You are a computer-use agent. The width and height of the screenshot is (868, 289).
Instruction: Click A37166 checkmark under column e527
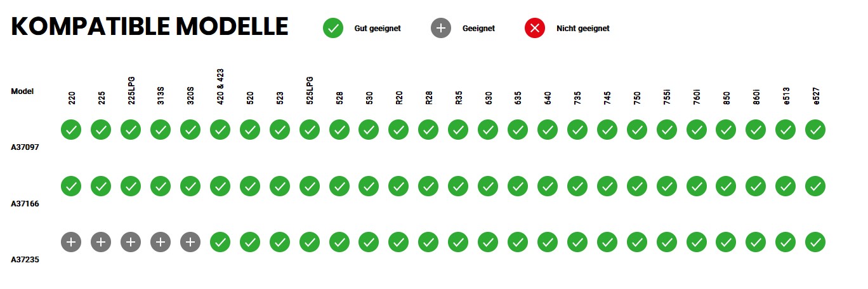815,185
